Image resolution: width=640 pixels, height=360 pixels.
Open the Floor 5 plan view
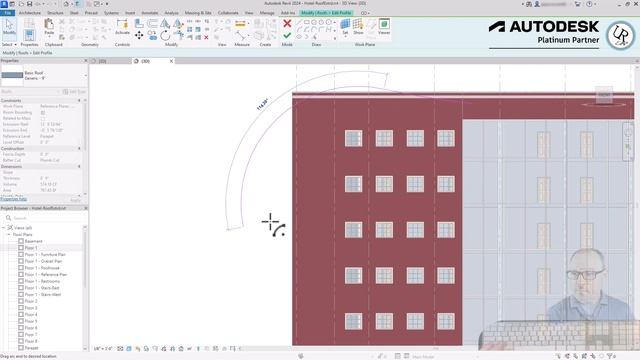click(31, 321)
